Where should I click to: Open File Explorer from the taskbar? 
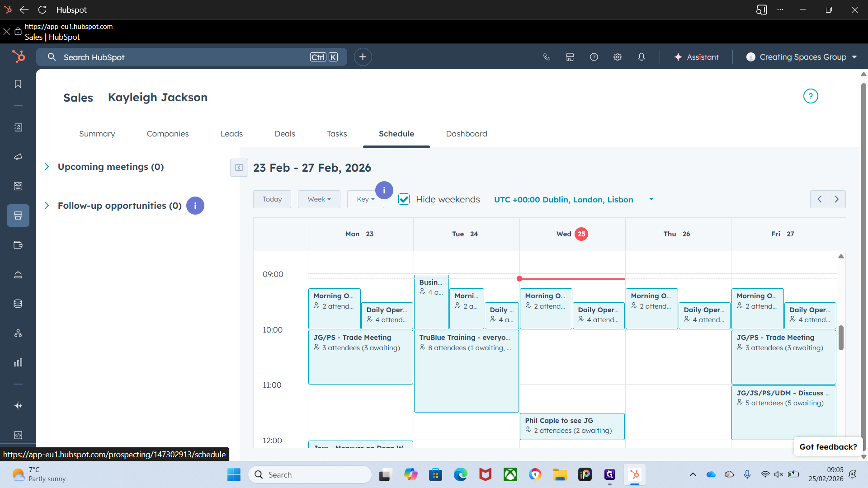[560, 474]
